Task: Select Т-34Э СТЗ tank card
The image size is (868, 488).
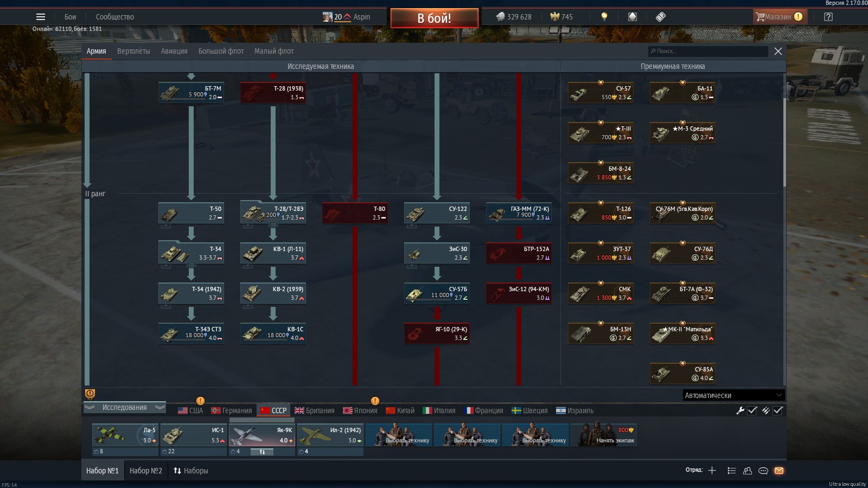Action: pyautogui.click(x=191, y=333)
